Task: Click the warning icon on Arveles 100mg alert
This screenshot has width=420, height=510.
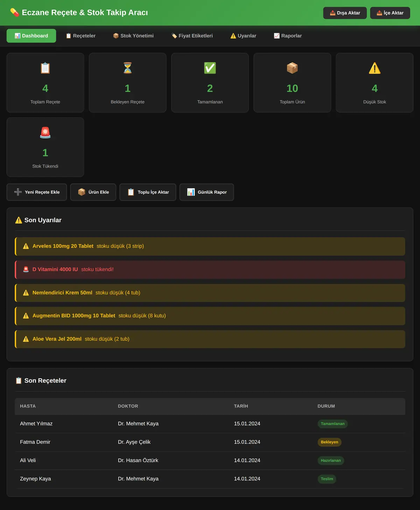Action: [x=26, y=246]
